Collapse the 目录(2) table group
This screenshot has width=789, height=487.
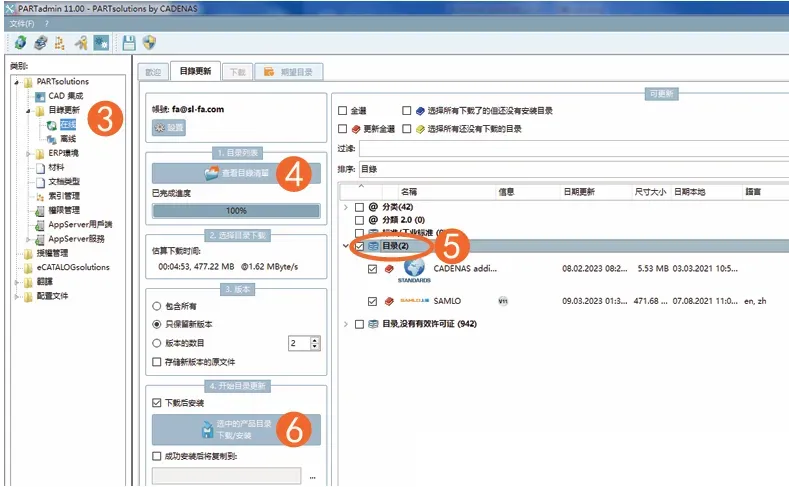pos(346,246)
